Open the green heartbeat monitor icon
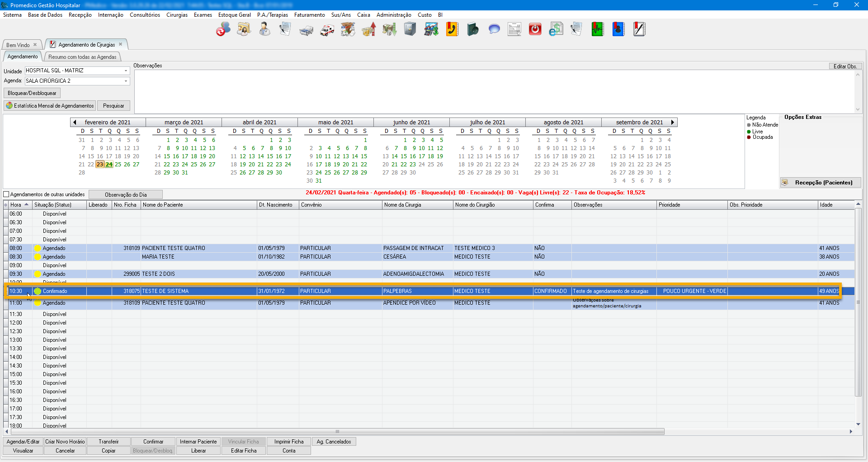Screen dimensions: 868x462 pos(598,29)
